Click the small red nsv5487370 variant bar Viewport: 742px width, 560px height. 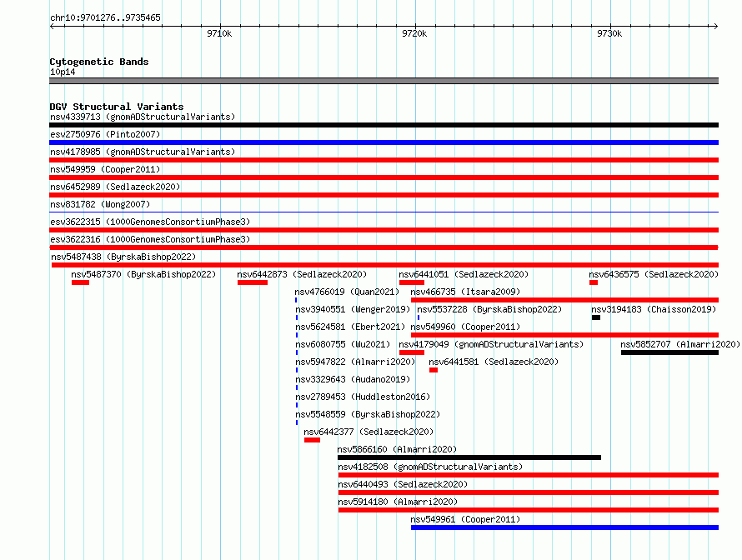[x=80, y=282]
